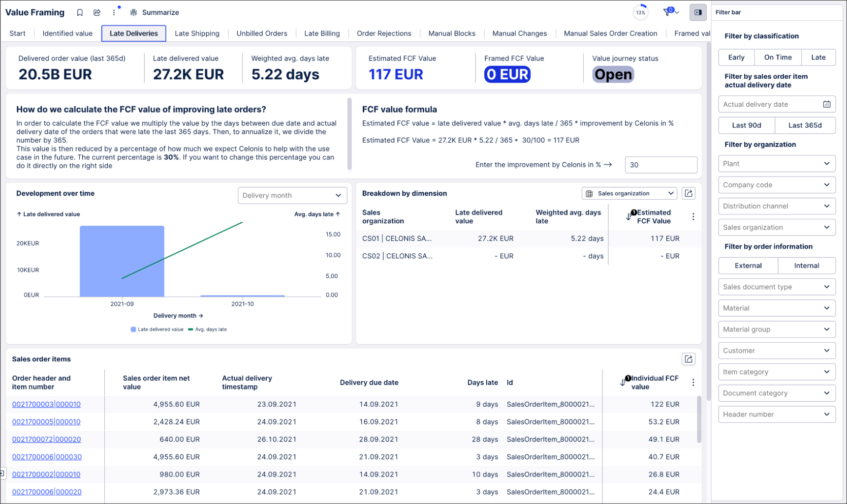The image size is (847, 504).
Task: Filter classification by Late
Action: click(818, 57)
